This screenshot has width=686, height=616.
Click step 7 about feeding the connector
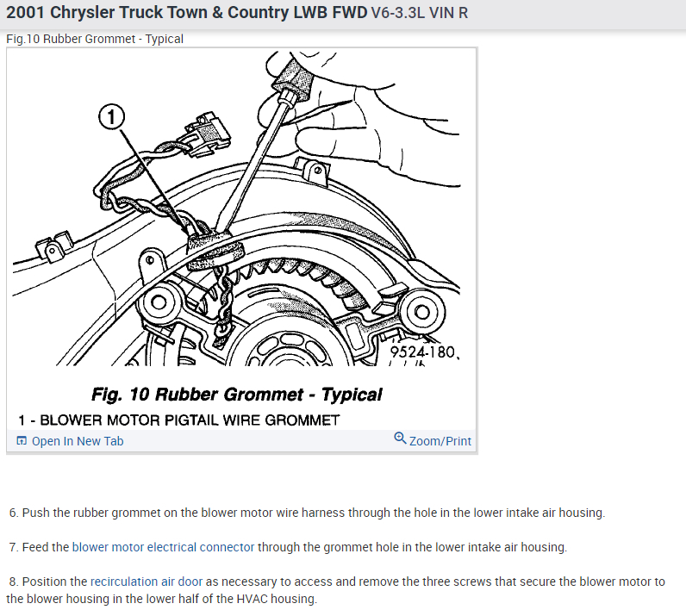click(289, 547)
